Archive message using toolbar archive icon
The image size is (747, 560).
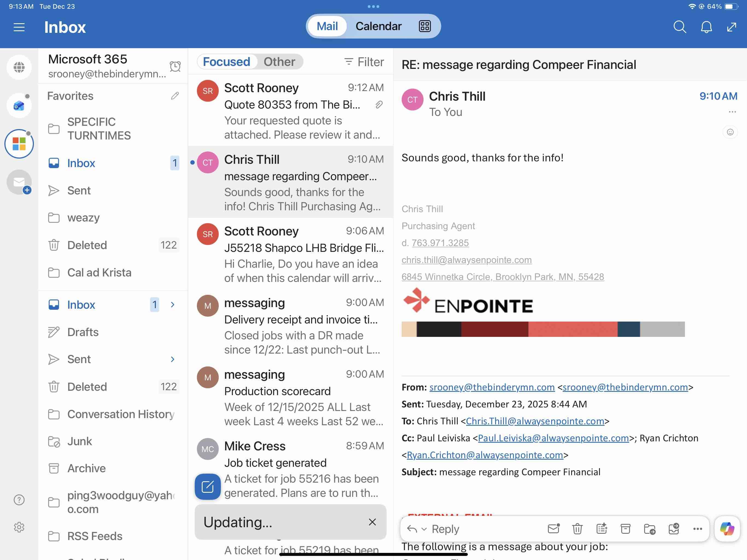click(625, 529)
